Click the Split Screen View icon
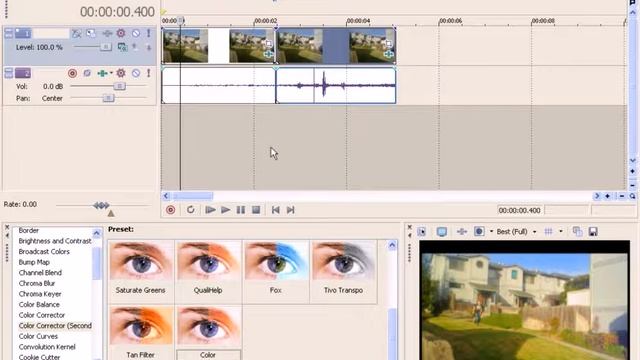Viewport: 640px width, 360px height. pyautogui.click(x=479, y=232)
